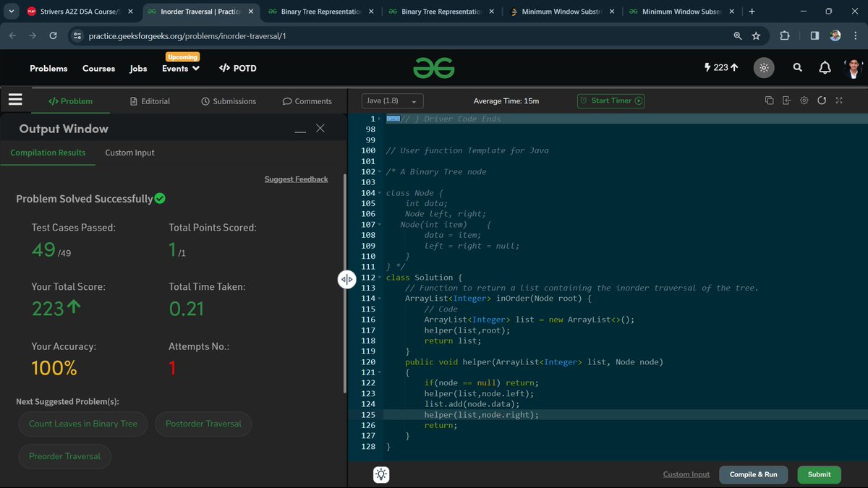The image size is (868, 488).
Task: Click the panel splitter handle icon
Action: pyautogui.click(x=346, y=279)
